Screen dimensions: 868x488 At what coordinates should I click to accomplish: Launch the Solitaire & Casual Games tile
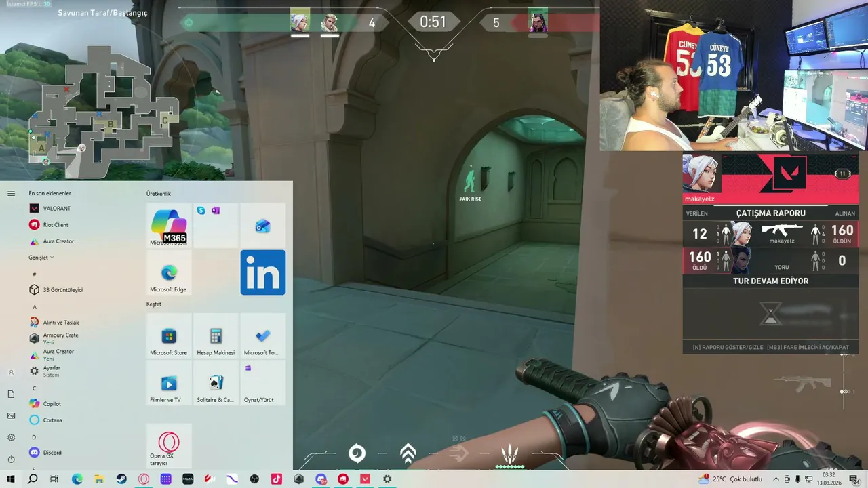216,382
